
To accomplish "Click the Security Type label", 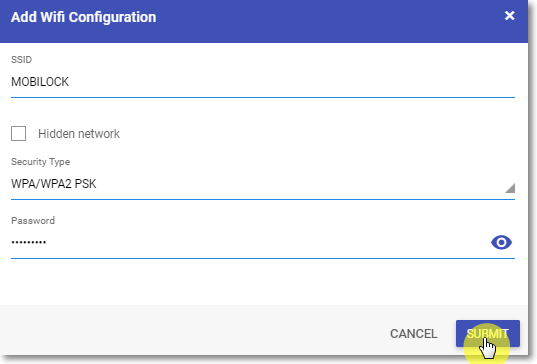I will click(40, 162).
